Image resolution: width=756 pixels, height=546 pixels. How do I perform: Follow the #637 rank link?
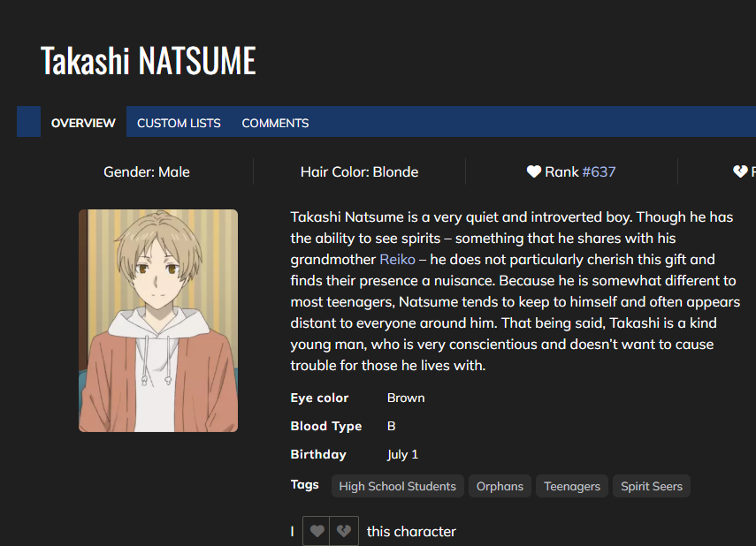[599, 171]
